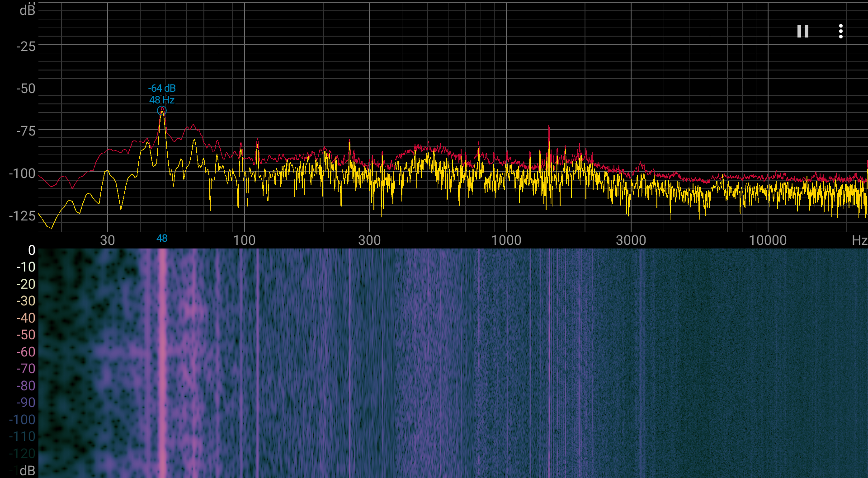Click the '-30' spectrogram color scale label
The image size is (868, 478).
coord(26,301)
